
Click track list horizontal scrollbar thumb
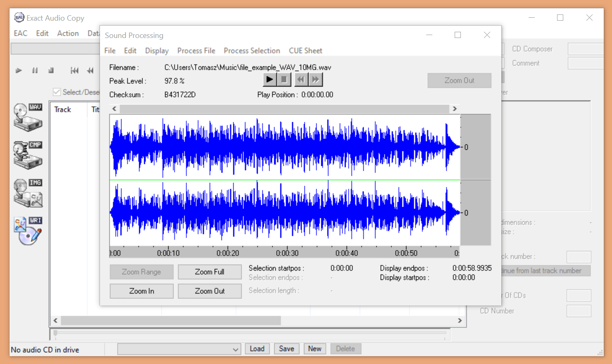tap(171, 320)
